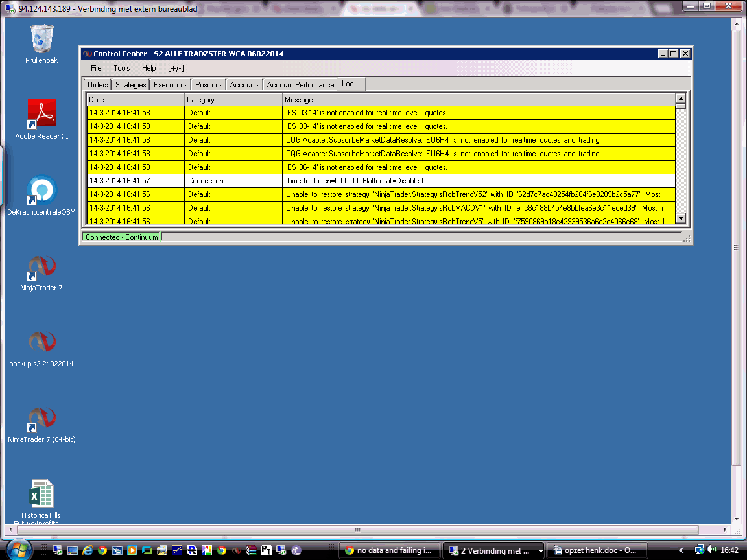The width and height of the screenshot is (747, 560).
Task: Click the NinjaTrader logo in Control Center title bar
Action: (x=87, y=54)
